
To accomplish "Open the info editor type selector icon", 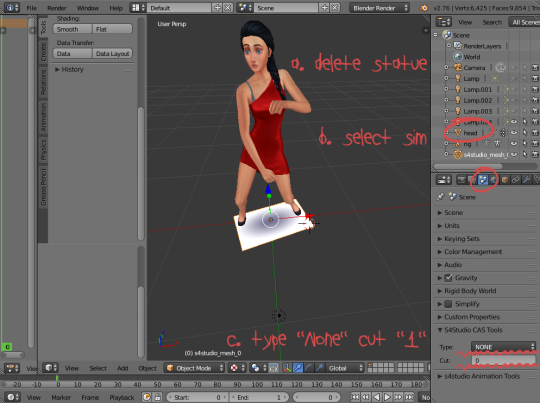I will [x=12, y=8].
